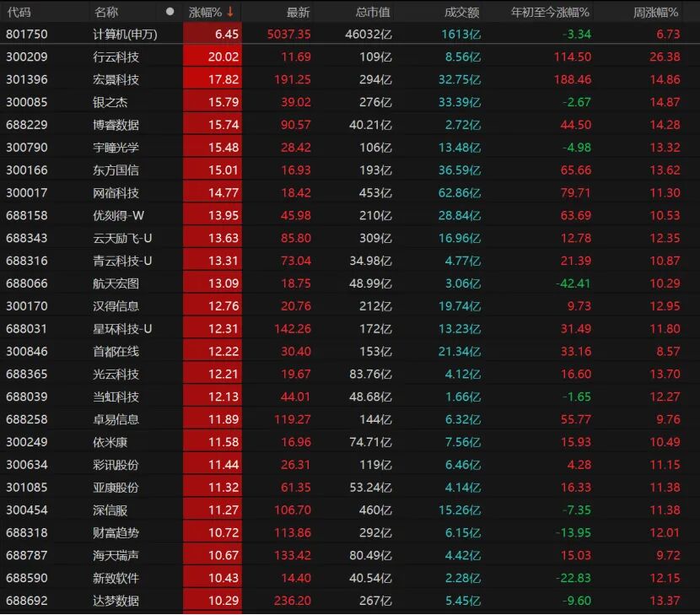The height and width of the screenshot is (615, 700).
Task: Select the 优刻得-W stock name
Action: point(118,215)
